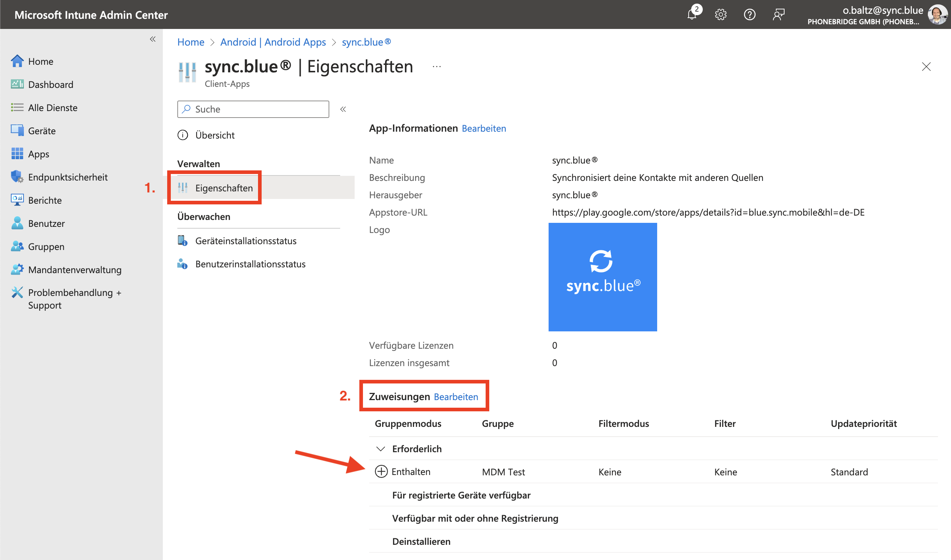Image resolution: width=951 pixels, height=560 pixels.
Task: Open Problembehandlung + Support
Action: tap(75, 298)
